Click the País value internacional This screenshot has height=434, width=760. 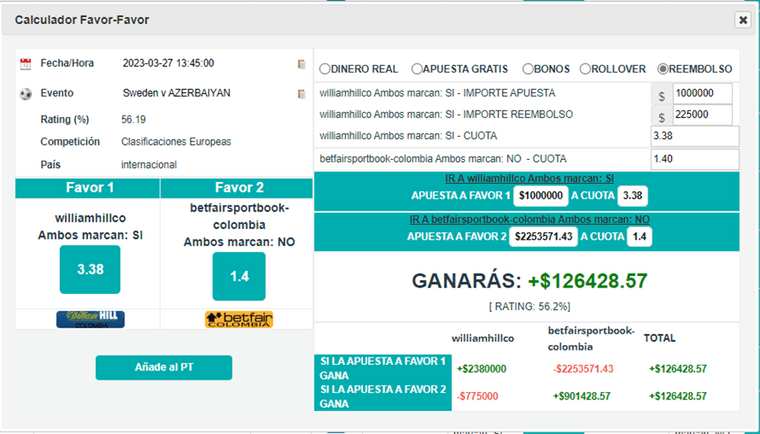[x=149, y=165]
